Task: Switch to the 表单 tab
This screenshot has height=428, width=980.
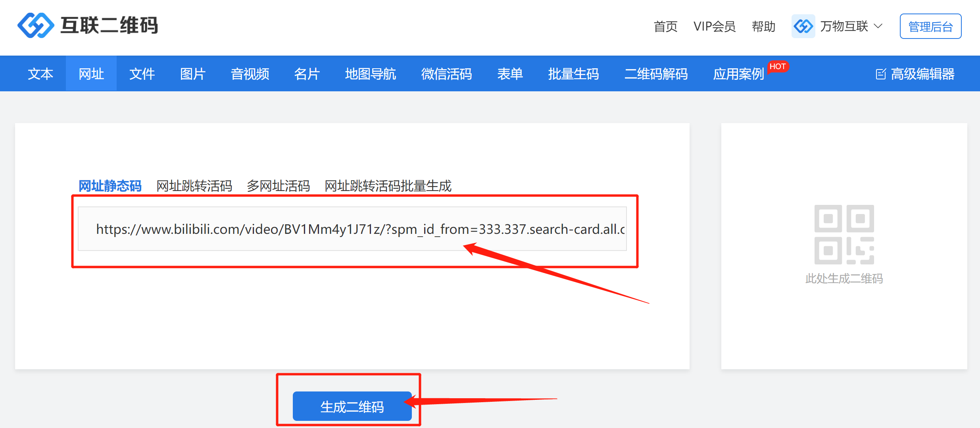Action: click(x=510, y=74)
